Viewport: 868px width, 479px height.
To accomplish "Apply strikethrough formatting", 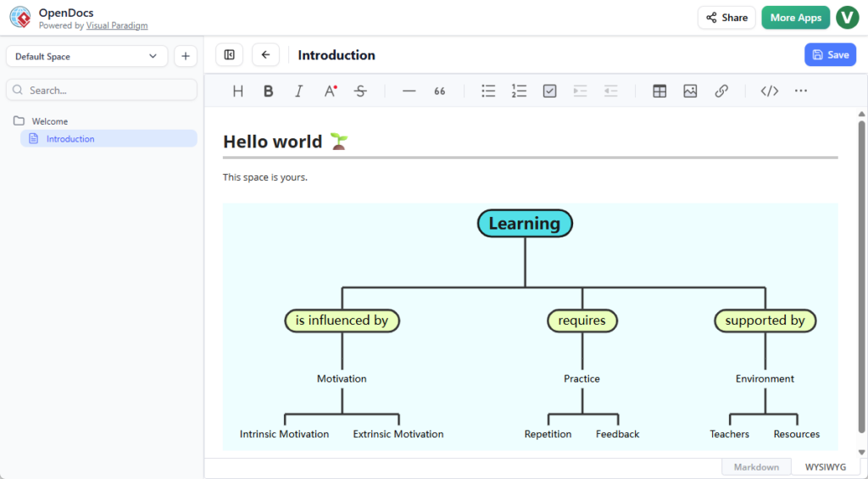I will (x=360, y=92).
